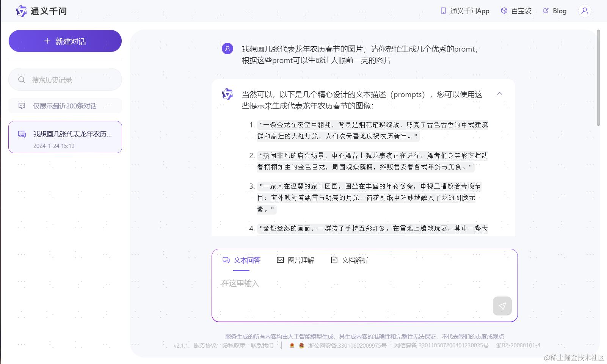
Task: Open 浙B2-20080101-4 license link
Action: click(518, 345)
